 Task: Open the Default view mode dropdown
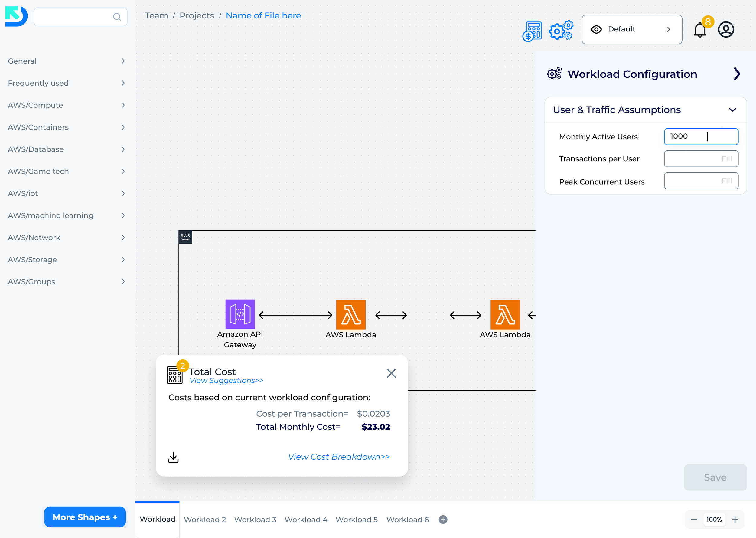[631, 29]
